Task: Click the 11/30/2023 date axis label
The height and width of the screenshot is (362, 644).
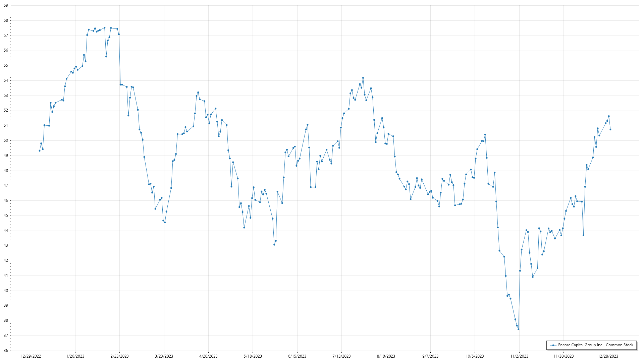Action: (x=563, y=356)
